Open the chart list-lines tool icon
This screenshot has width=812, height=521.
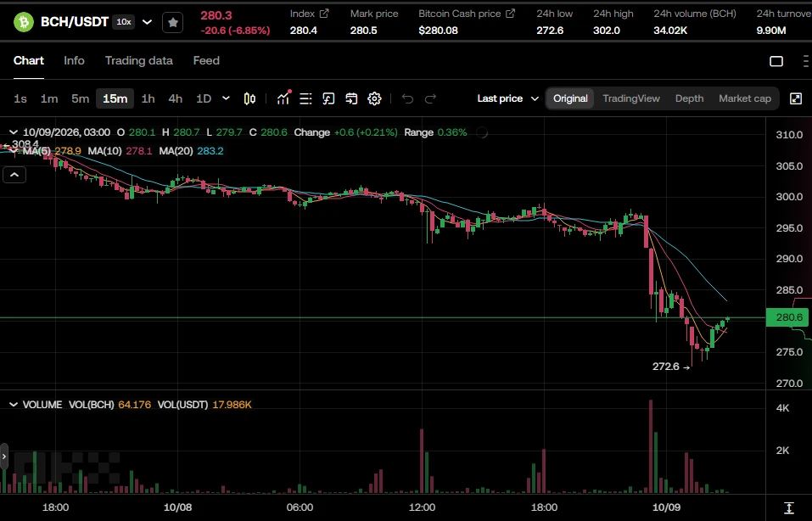coord(305,98)
